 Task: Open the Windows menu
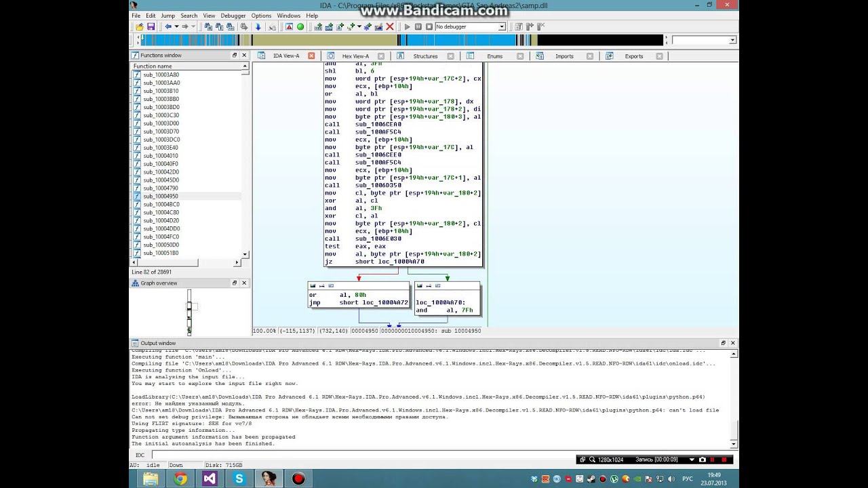(289, 16)
